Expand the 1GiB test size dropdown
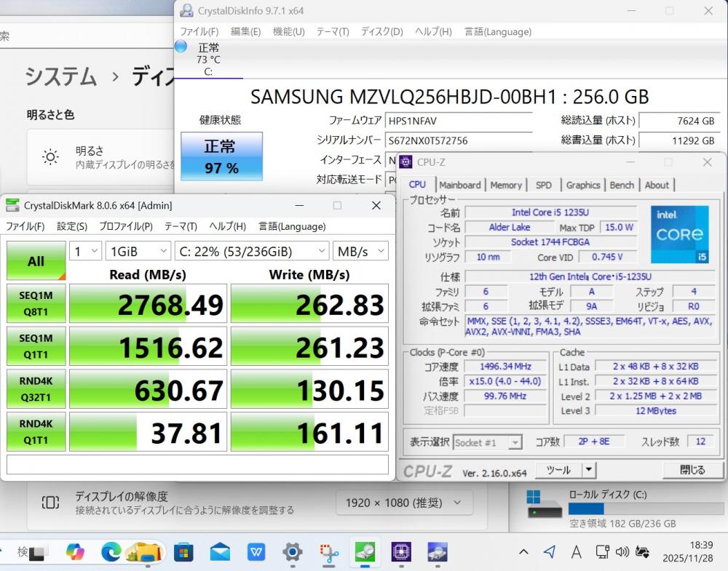The width and height of the screenshot is (728, 571). (x=138, y=251)
